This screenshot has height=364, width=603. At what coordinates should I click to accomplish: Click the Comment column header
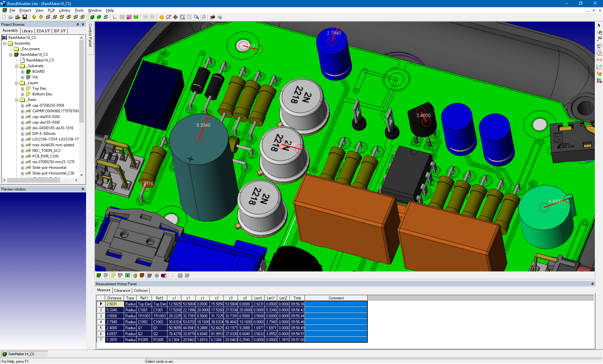click(x=336, y=298)
